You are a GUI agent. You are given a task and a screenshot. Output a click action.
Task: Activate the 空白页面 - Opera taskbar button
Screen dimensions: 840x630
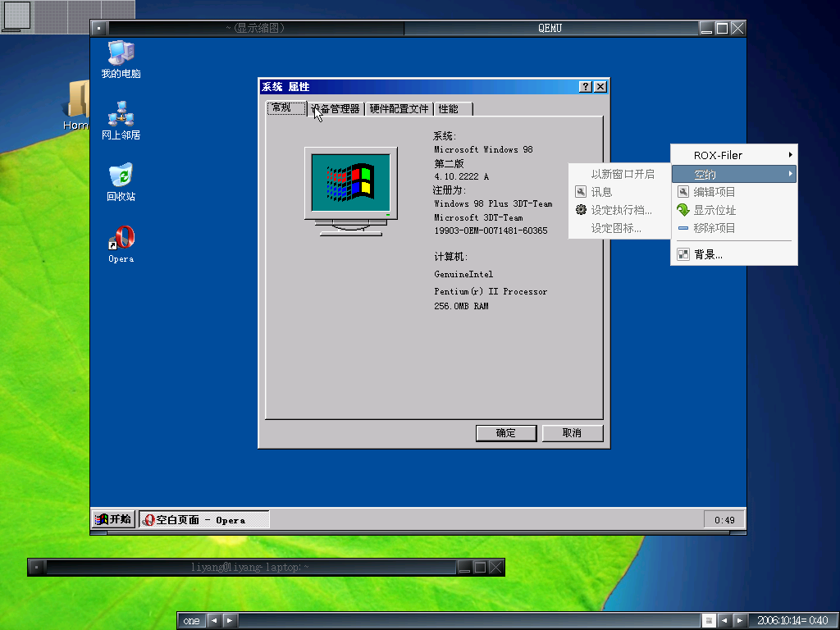tap(204, 519)
